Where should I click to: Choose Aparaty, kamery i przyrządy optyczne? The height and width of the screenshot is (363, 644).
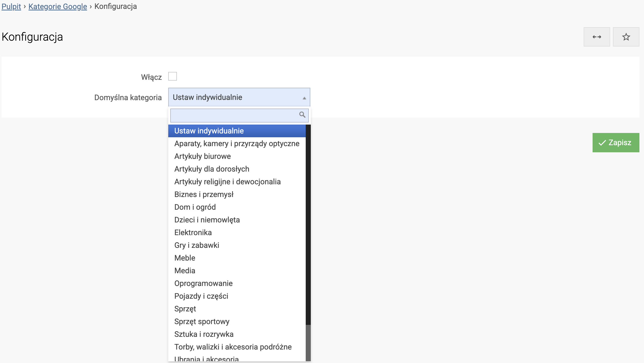pos(237,144)
